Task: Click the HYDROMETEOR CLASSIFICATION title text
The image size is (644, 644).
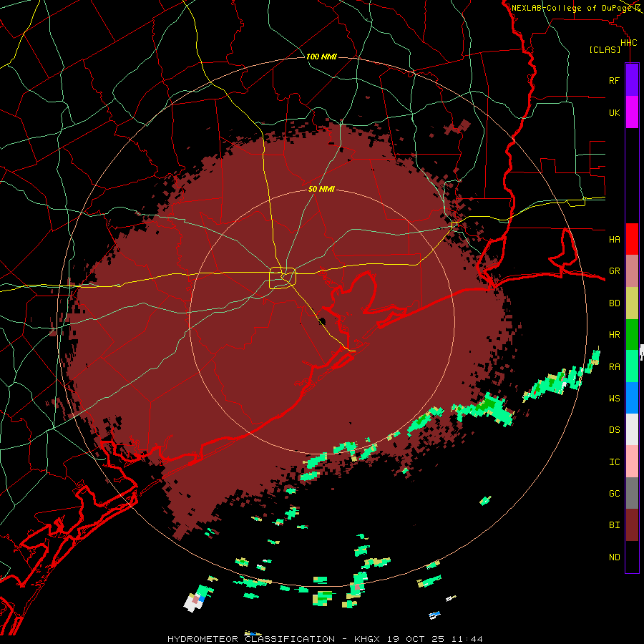Action: (251, 639)
